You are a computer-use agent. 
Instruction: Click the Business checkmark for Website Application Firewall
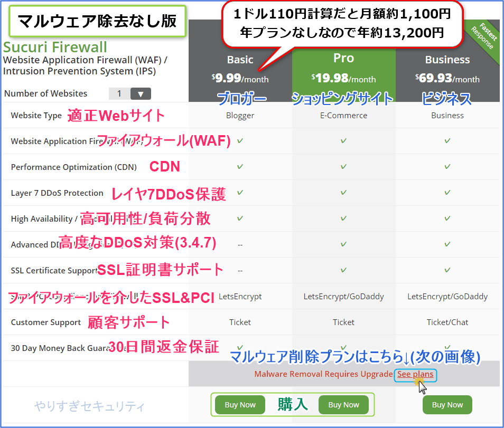[447, 140]
